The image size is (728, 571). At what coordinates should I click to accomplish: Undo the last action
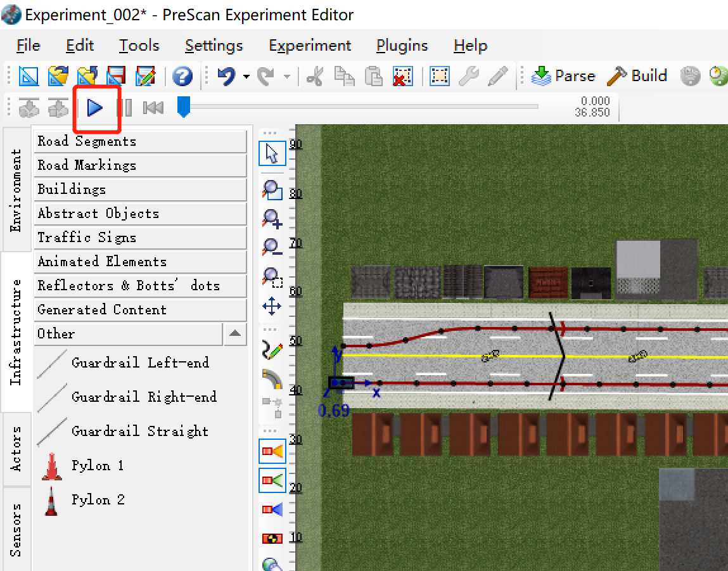(227, 76)
